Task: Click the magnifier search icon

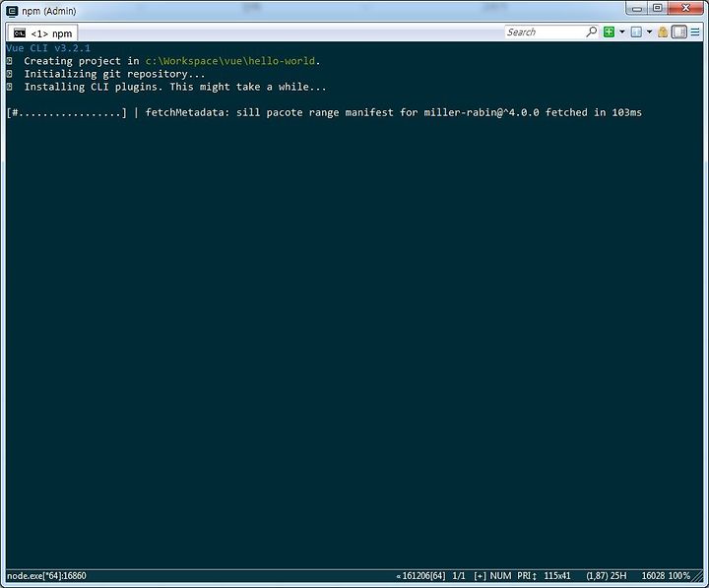Action: pos(592,32)
